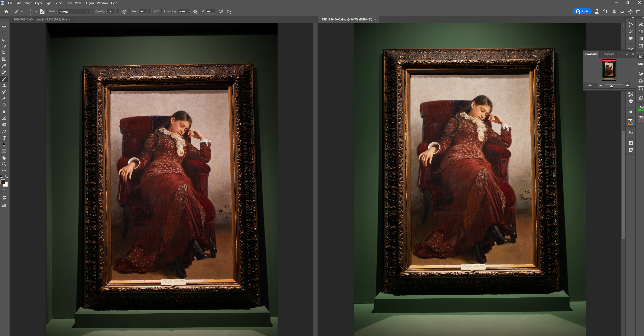Image resolution: width=644 pixels, height=336 pixels.
Task: Toggle pressure for opacity button
Action: tap(125, 12)
